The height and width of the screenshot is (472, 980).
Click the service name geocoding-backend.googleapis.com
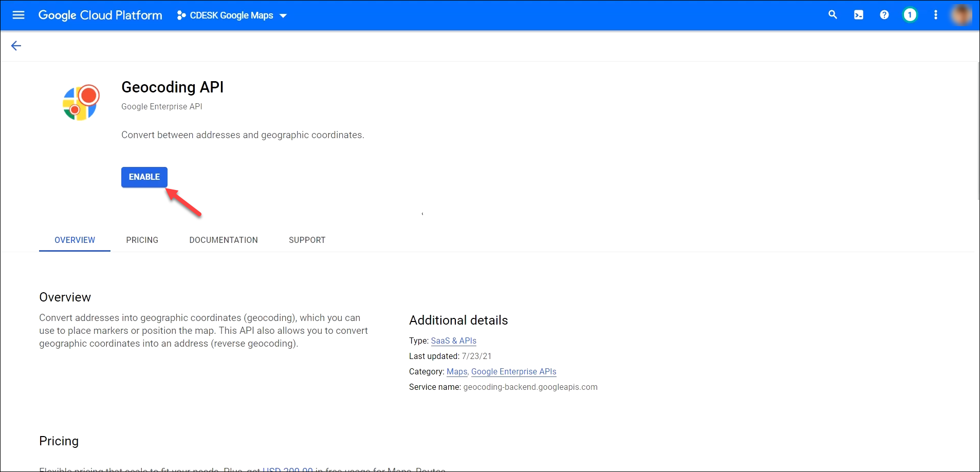(x=530, y=387)
